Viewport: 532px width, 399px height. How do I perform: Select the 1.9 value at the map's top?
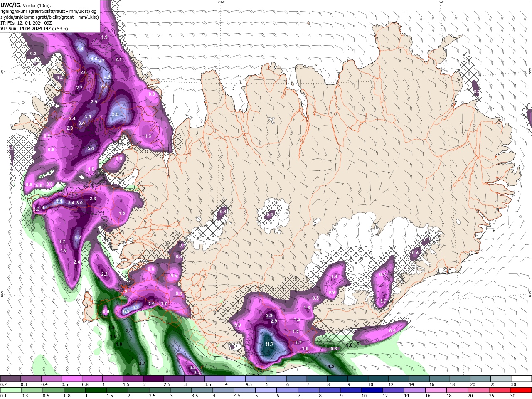click(x=104, y=37)
